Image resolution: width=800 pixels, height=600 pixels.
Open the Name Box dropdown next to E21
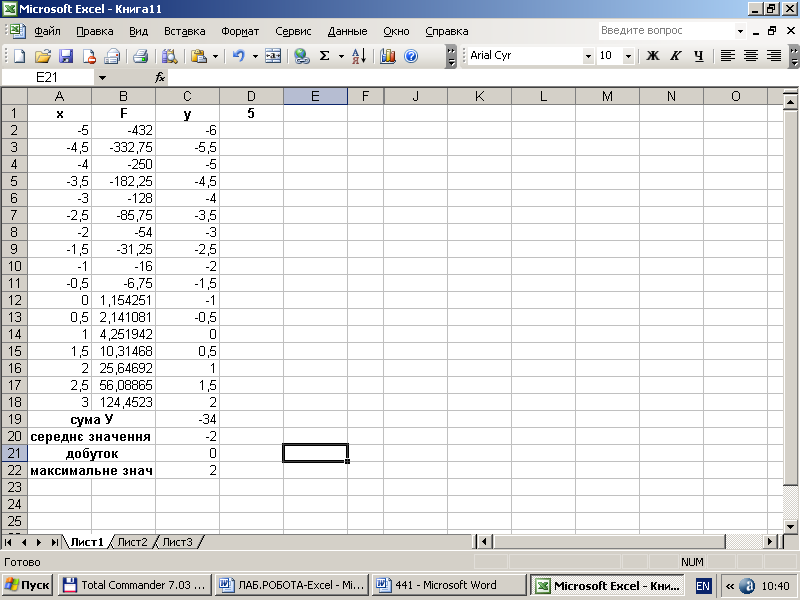click(102, 78)
